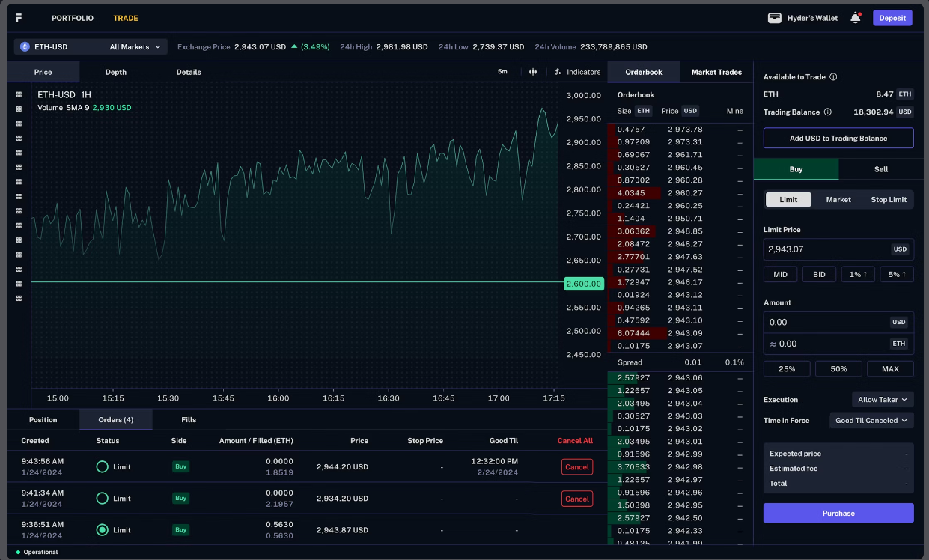Expand the All Markets dropdown
929x560 pixels.
(x=135, y=47)
